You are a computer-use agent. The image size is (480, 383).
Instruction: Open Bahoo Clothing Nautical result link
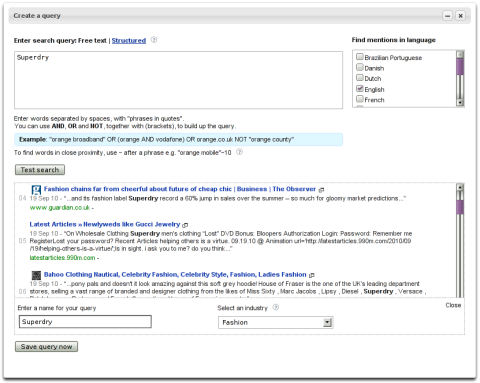(175, 275)
